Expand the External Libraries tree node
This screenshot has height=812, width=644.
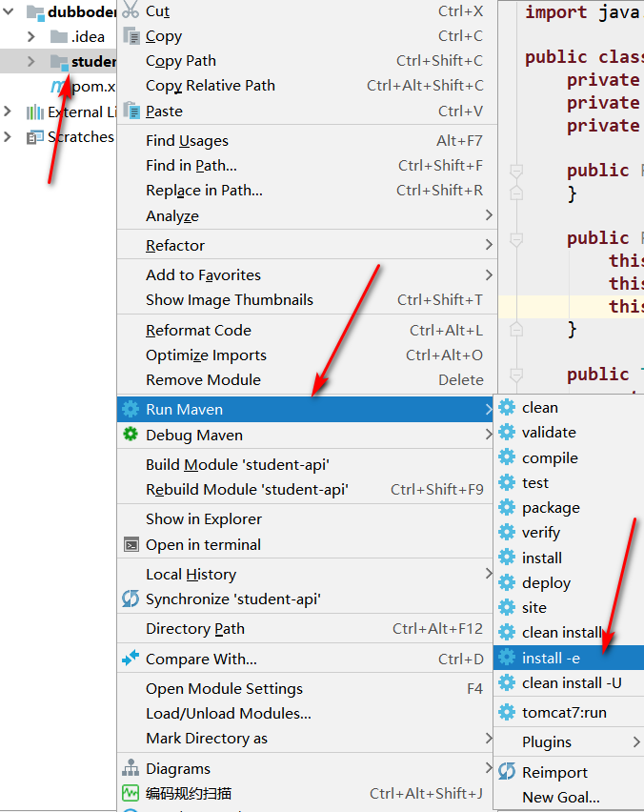pos(8,112)
